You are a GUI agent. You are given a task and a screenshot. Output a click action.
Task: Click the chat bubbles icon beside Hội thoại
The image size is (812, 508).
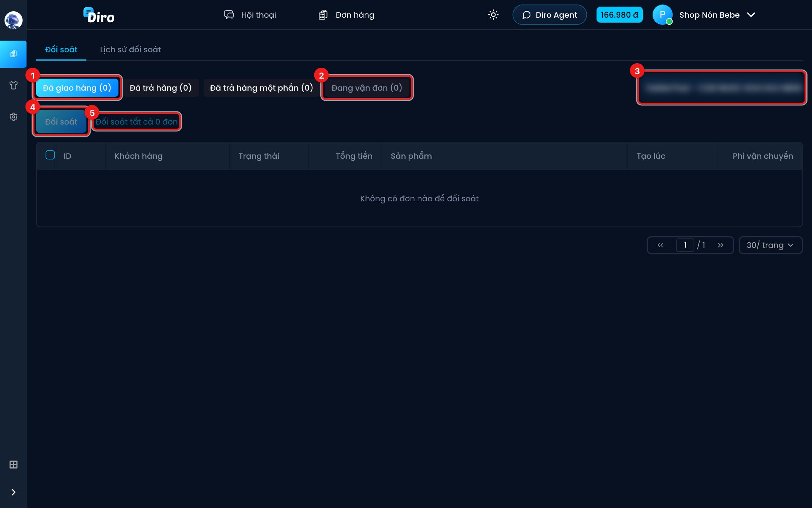tap(229, 15)
